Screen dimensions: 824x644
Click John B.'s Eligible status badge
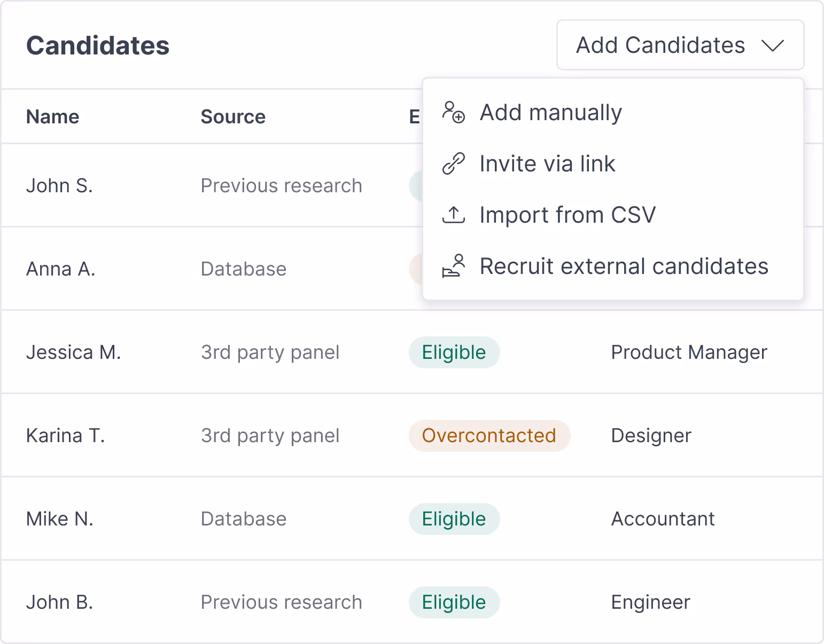[x=454, y=602]
